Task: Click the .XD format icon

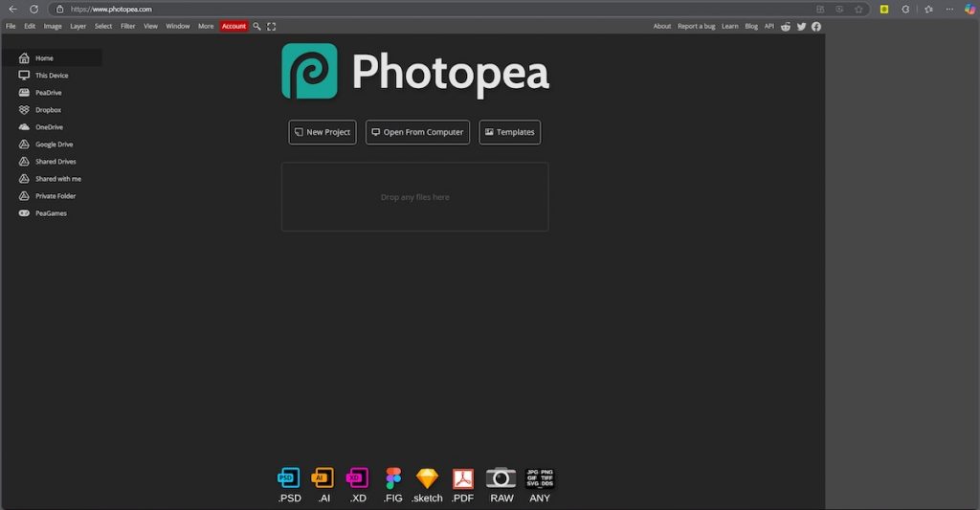Action: 358,478
